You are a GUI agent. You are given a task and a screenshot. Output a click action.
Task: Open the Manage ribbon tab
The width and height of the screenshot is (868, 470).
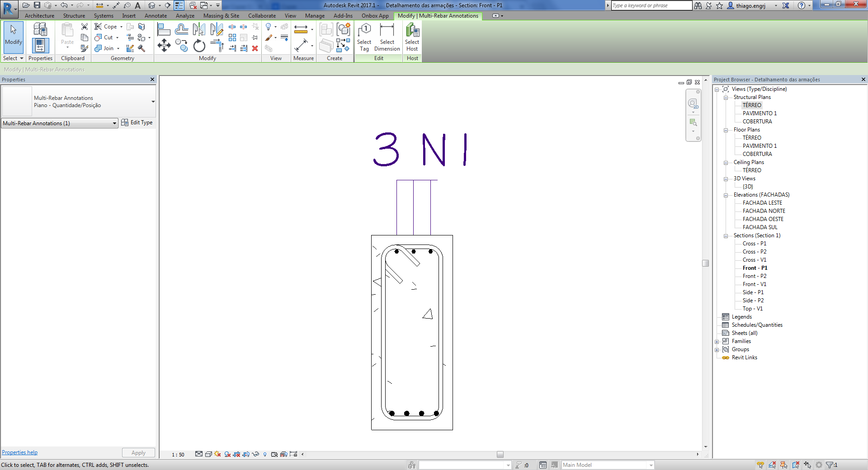315,15
